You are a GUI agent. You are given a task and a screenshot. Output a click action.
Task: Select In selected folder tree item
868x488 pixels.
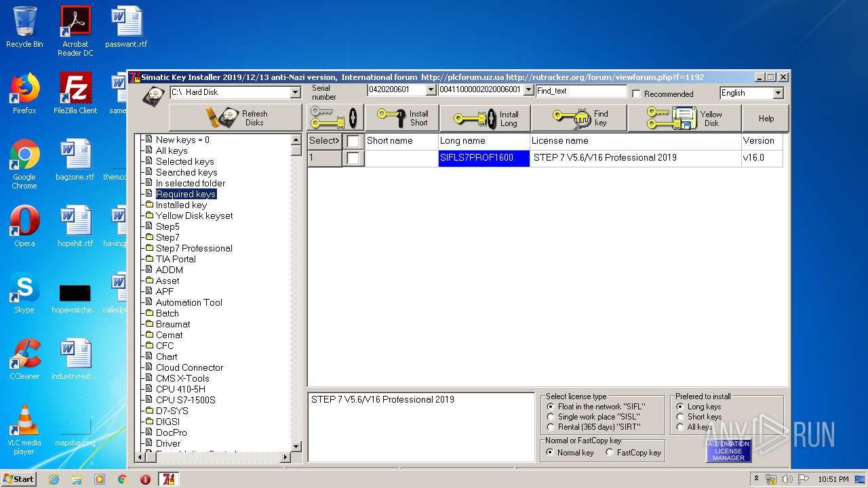coord(191,183)
